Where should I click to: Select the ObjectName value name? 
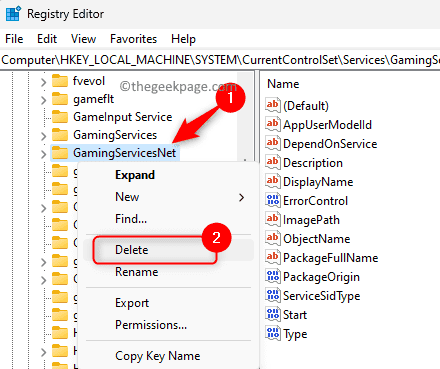tap(317, 239)
